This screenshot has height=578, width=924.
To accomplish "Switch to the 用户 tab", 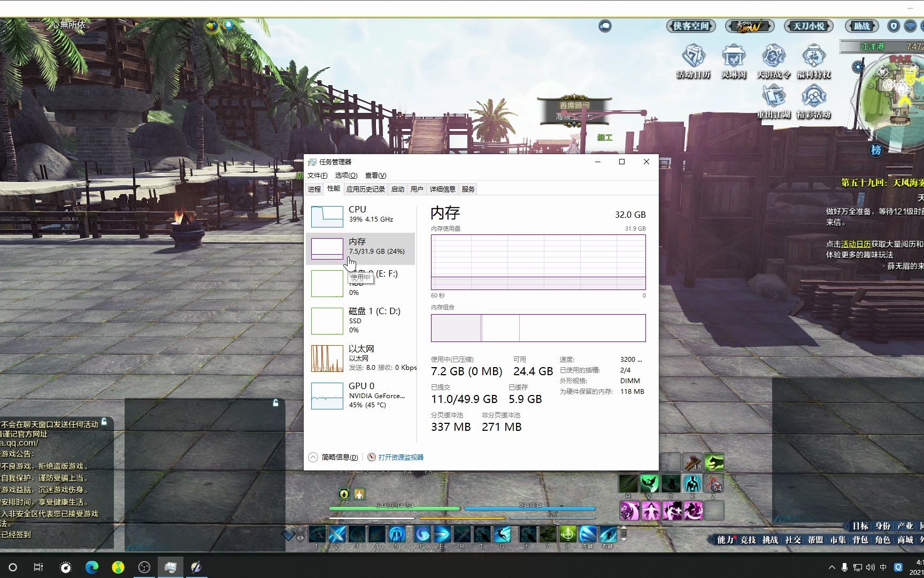I will click(x=417, y=189).
